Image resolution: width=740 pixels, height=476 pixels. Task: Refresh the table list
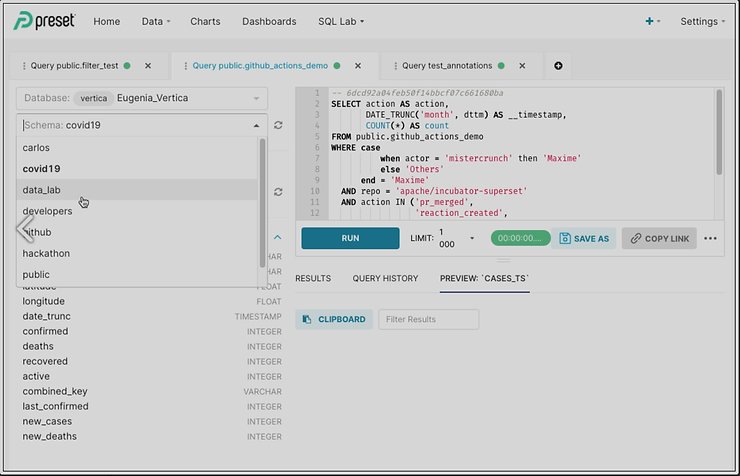pos(278,192)
